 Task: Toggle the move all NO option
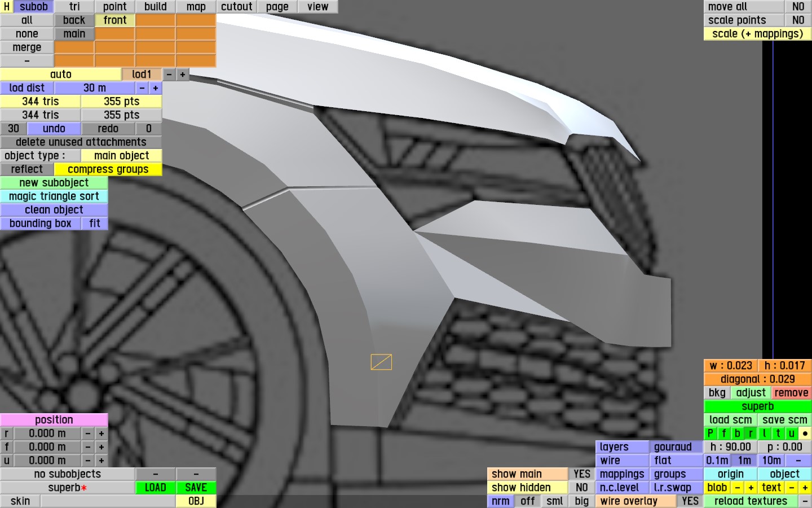point(798,7)
